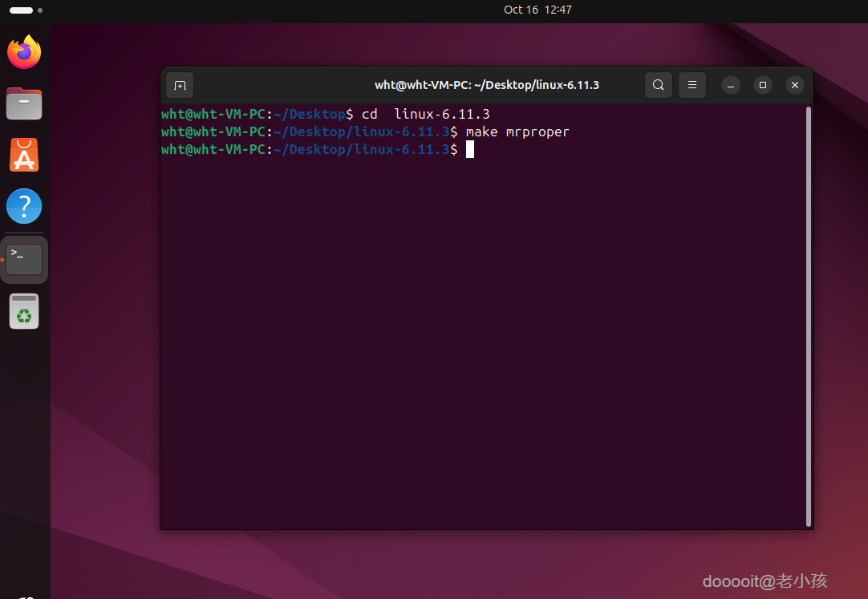Open the clock showing Oct 16 12:47
The image size is (868, 599).
coord(537,10)
